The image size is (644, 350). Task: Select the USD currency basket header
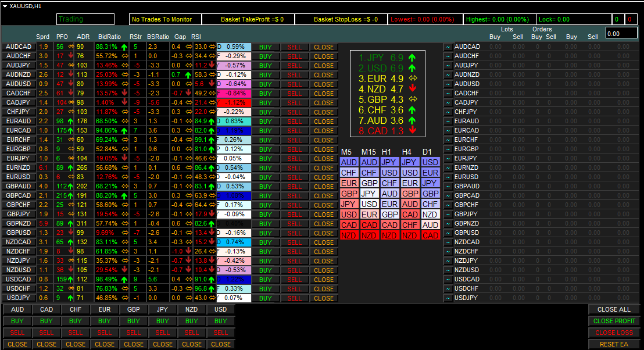220,309
